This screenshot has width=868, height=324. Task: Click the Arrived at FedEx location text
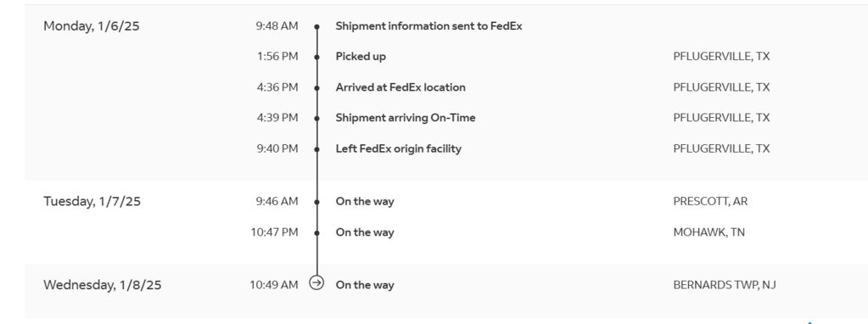(400, 87)
